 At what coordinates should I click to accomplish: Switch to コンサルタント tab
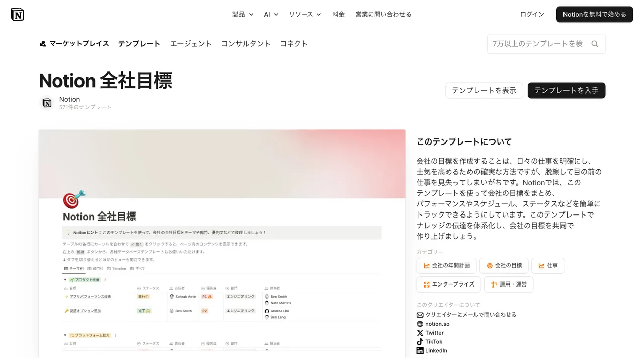(246, 44)
